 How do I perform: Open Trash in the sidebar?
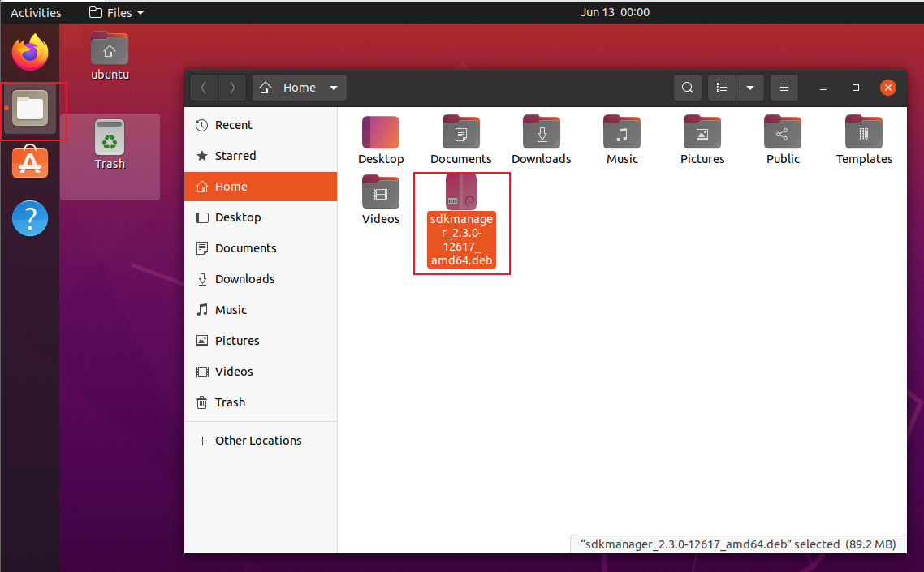[261, 402]
